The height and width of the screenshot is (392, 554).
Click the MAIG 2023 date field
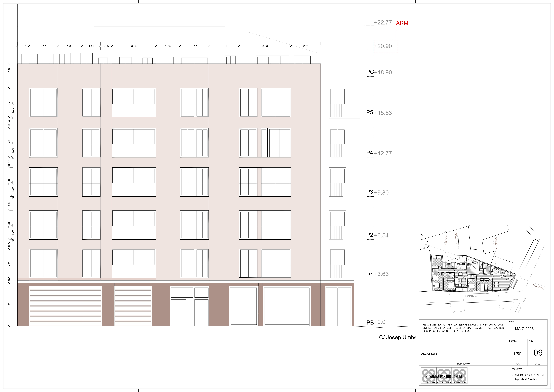[524, 329]
